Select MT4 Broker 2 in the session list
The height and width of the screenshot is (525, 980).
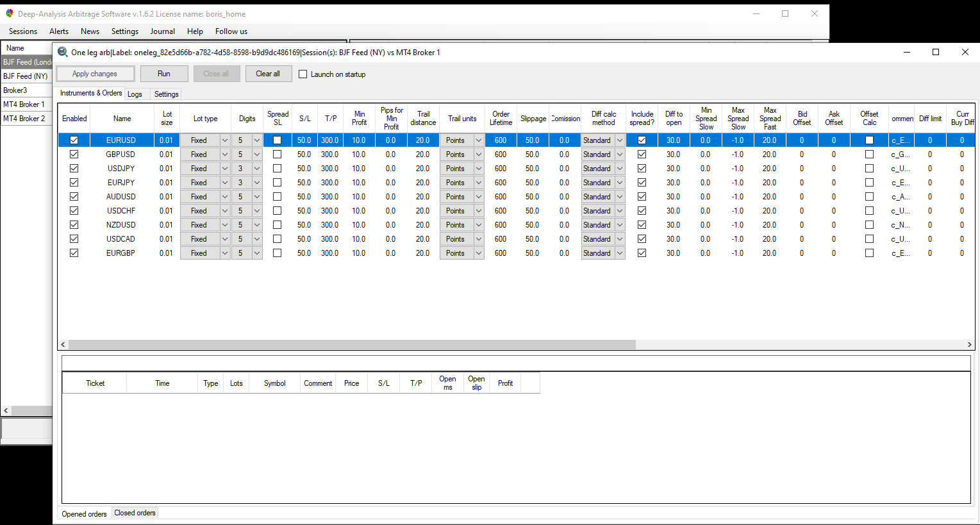point(25,118)
